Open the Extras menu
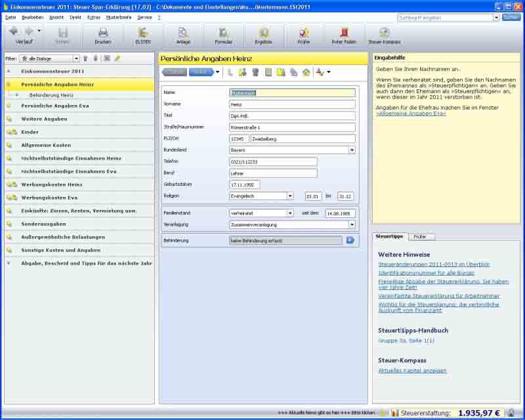 pos(94,18)
